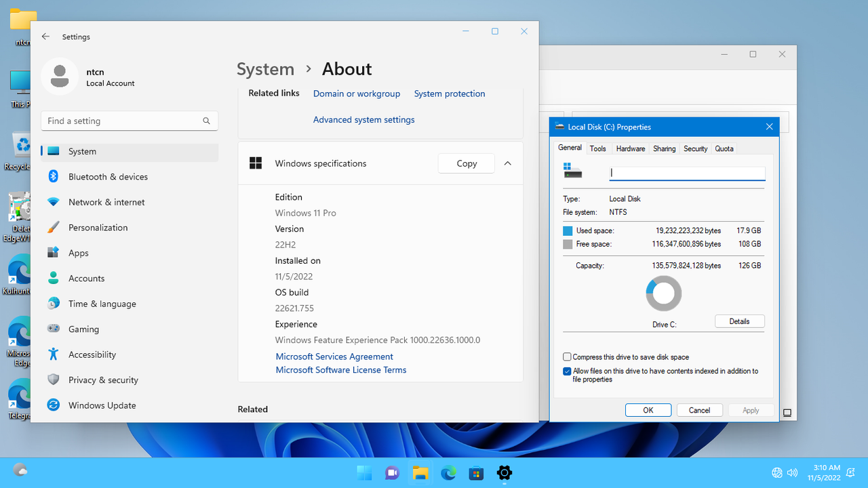Uncheck Allow files on this drive to be indexed
Viewport: 868px width, 488px height.
[x=567, y=371]
